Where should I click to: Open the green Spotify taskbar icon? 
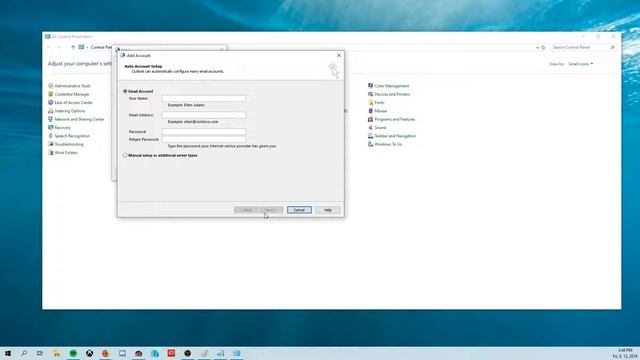pos(73,353)
